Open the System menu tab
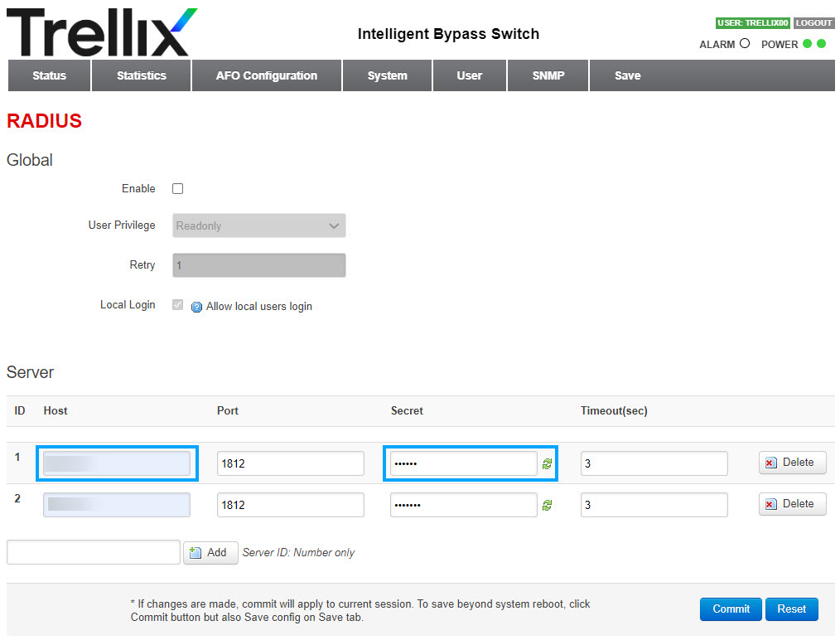This screenshot has height=640, width=840. [x=388, y=75]
